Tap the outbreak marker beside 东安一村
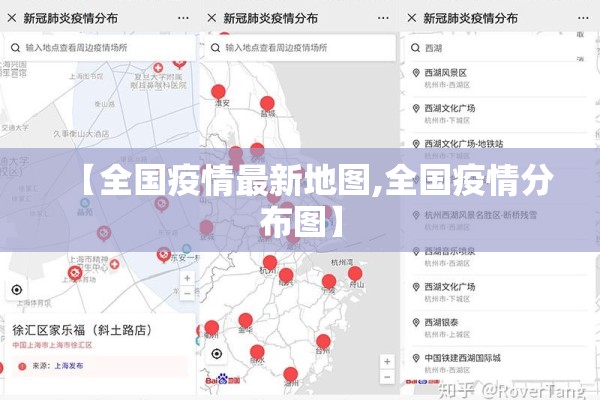This screenshot has height=400, width=600. point(164,255)
